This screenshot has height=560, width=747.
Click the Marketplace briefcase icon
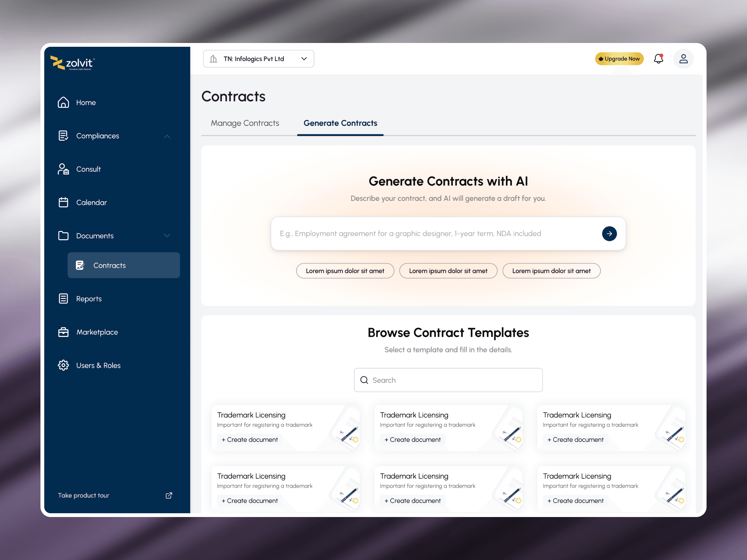coord(63,332)
